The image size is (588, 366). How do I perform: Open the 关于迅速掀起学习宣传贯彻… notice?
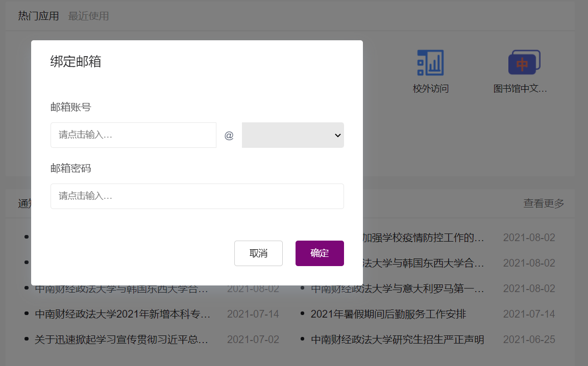click(121, 339)
